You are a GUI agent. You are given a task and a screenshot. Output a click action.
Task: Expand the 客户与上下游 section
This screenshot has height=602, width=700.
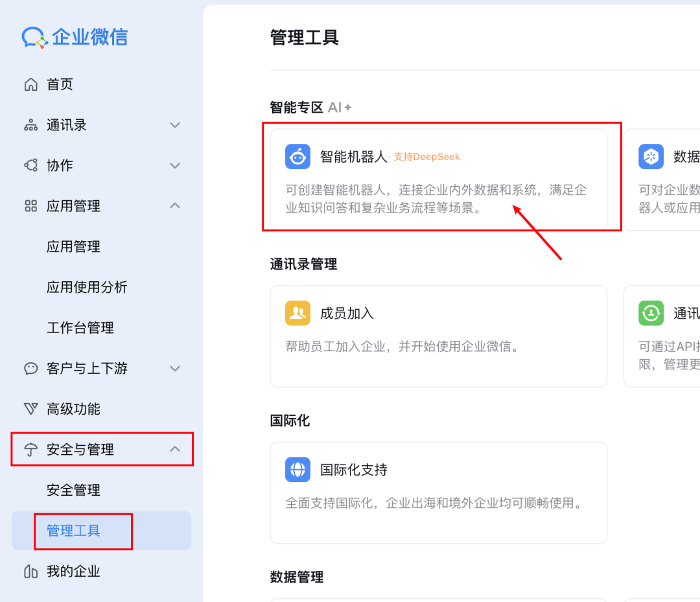click(x=175, y=368)
